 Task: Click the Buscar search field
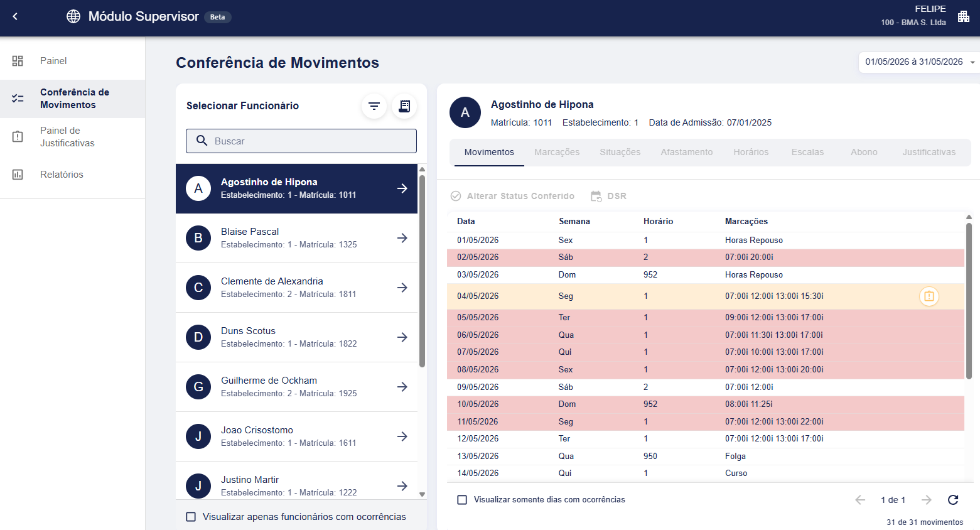(301, 141)
